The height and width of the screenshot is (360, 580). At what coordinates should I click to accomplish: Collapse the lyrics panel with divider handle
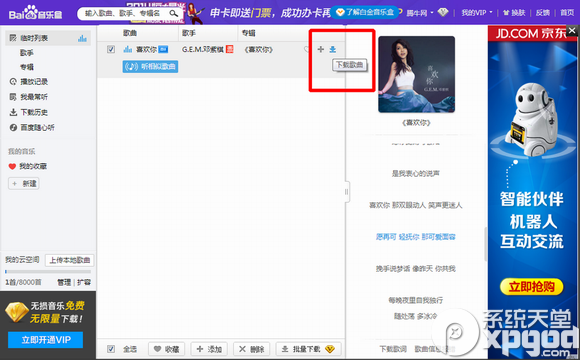pyautogui.click(x=346, y=192)
